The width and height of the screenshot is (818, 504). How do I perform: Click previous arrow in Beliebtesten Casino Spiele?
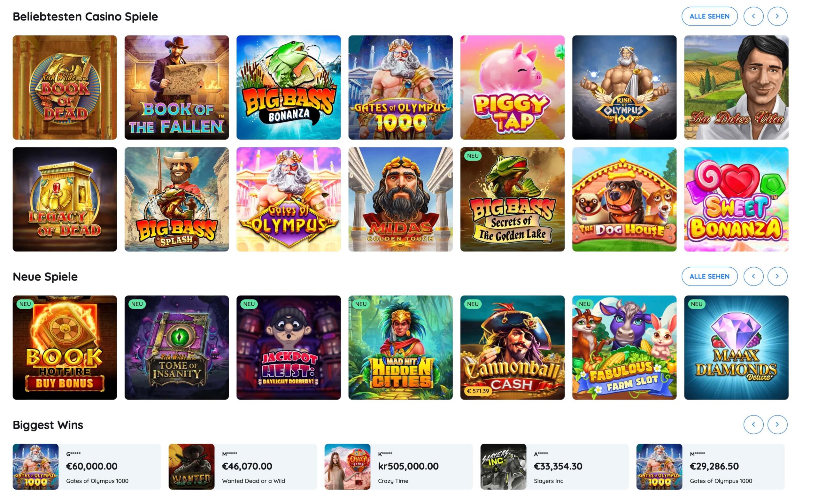(753, 16)
